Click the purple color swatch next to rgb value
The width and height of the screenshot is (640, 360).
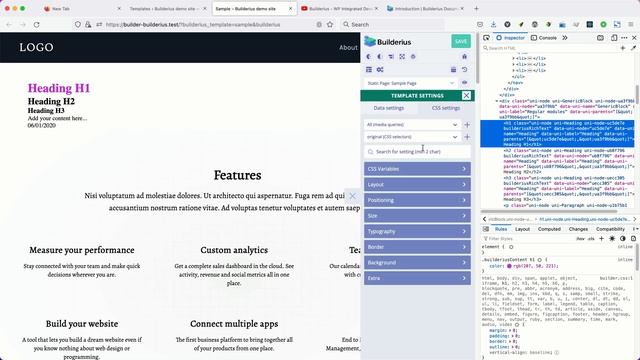(509, 266)
